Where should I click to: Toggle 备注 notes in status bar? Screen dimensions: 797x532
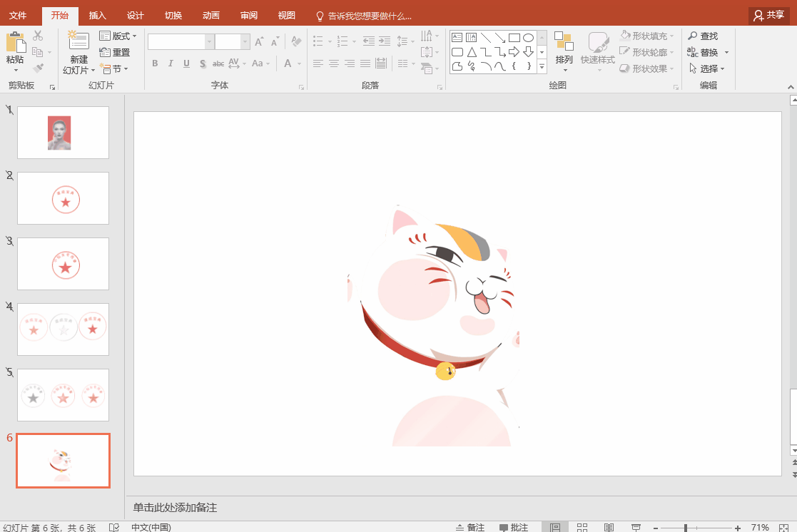click(x=469, y=528)
